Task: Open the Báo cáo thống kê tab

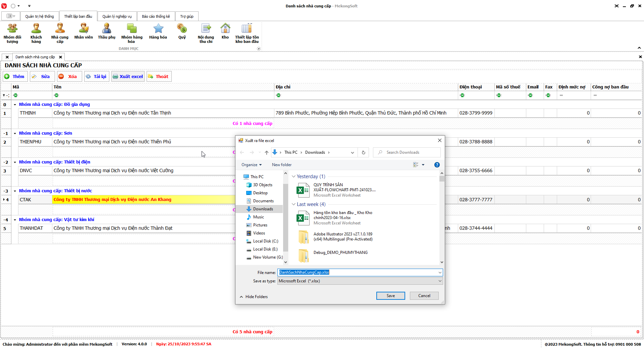Action: [x=156, y=16]
